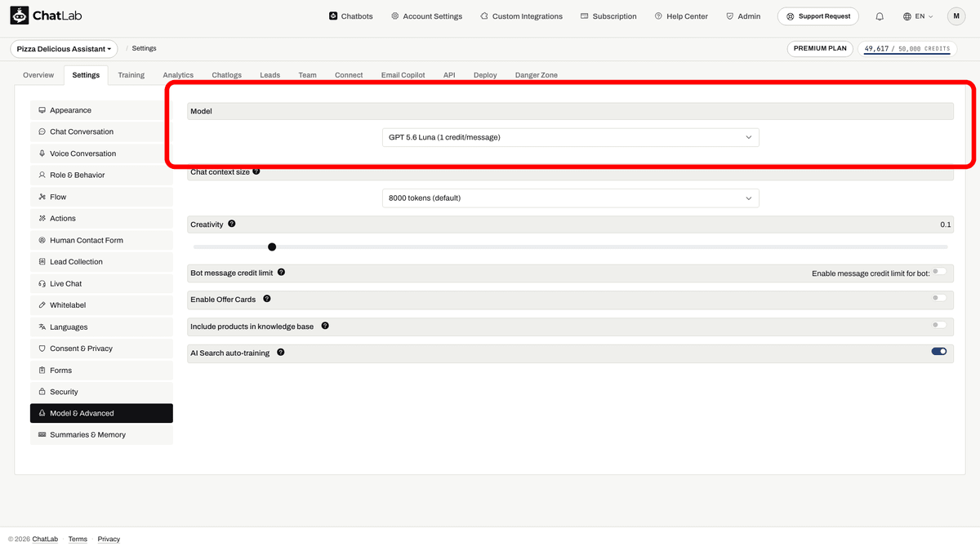980x551 pixels.
Task: Open Subscription in the top navigation
Action: point(608,16)
